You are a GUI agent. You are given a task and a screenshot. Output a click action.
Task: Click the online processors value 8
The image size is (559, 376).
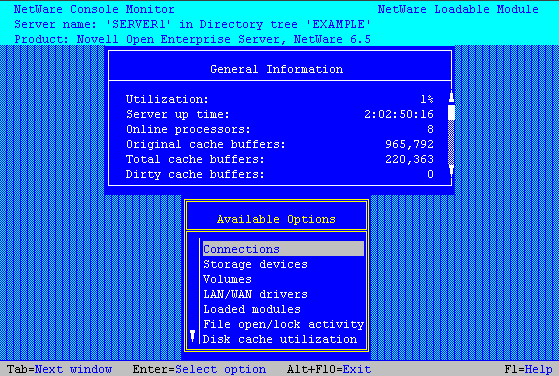430,129
